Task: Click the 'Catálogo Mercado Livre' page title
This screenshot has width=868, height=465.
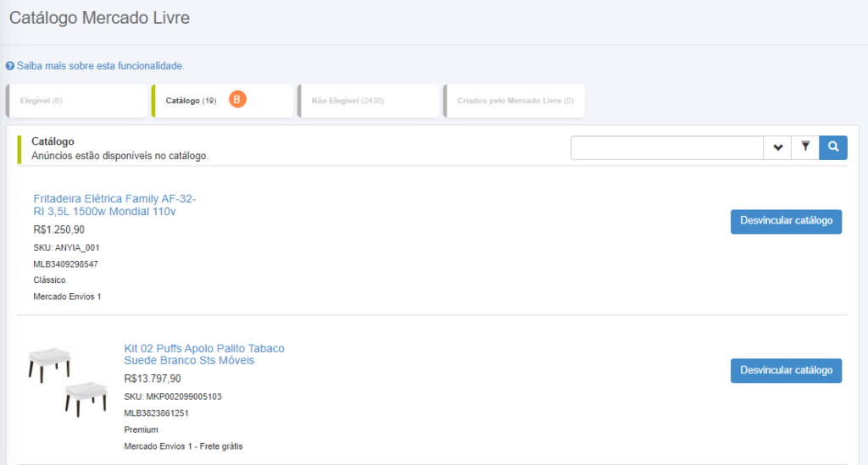Action: click(x=100, y=18)
